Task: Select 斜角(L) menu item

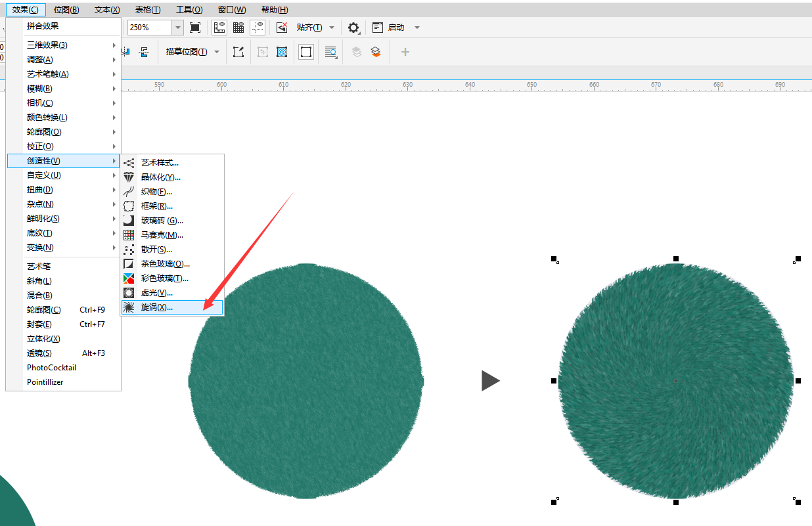Action: pos(64,281)
